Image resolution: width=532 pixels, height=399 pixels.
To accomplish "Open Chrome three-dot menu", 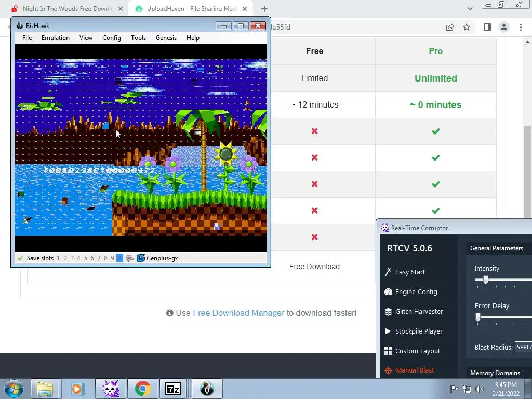I will pyautogui.click(x=521, y=27).
